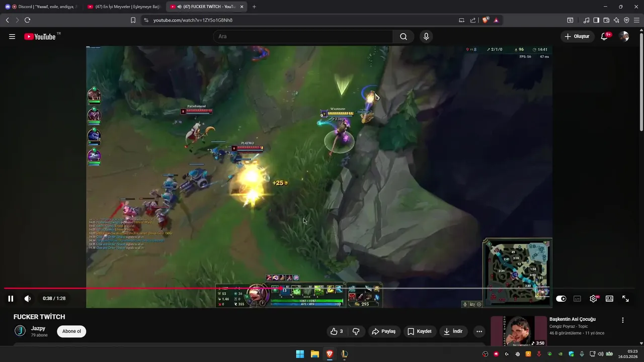Open the Brave Shields lion icon
644x362 pixels.
pos(485,20)
